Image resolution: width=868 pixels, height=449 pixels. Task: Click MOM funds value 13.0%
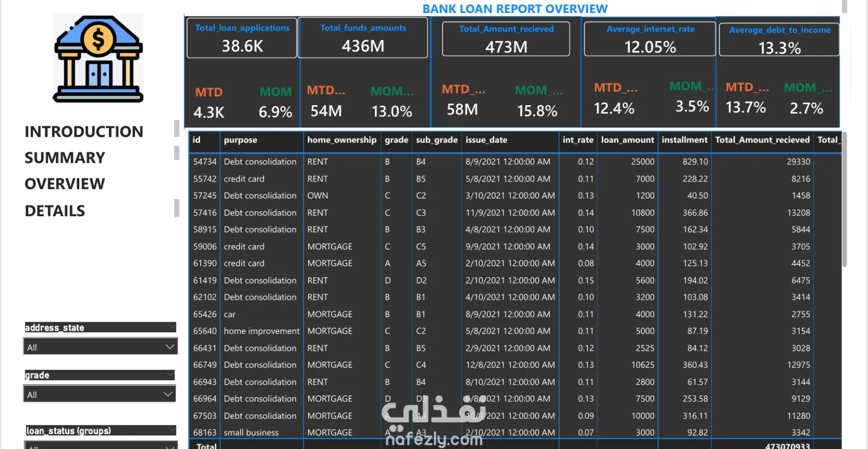(392, 112)
